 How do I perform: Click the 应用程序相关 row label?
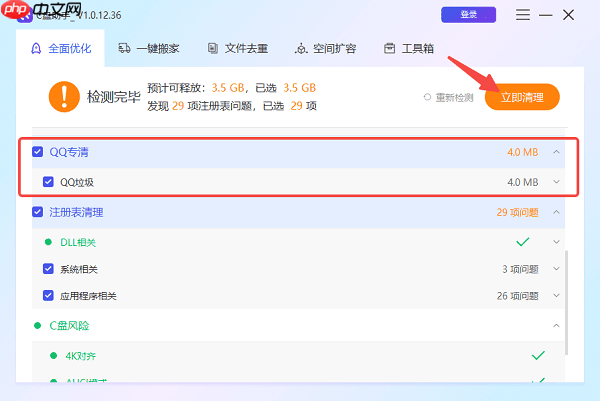[88, 296]
